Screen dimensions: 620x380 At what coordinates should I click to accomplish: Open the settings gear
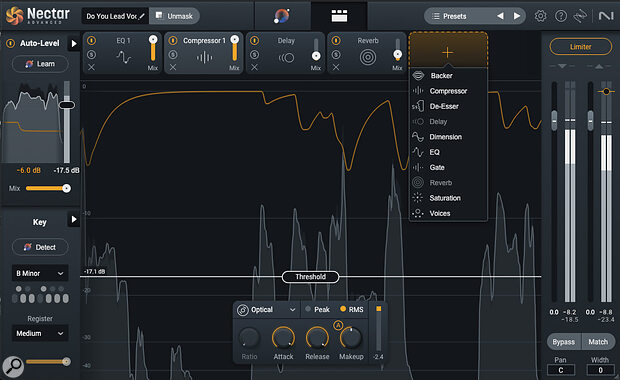point(541,16)
